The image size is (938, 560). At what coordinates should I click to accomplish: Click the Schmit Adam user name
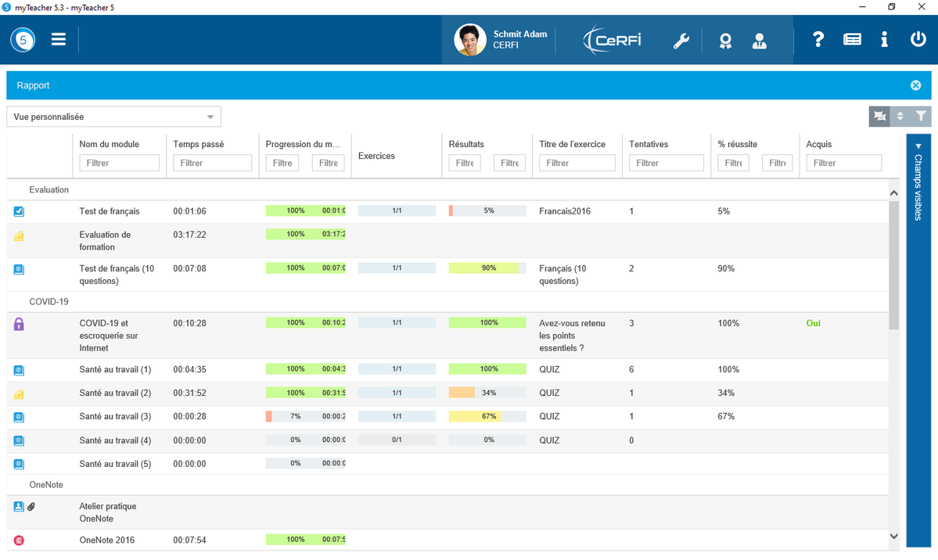click(x=519, y=34)
